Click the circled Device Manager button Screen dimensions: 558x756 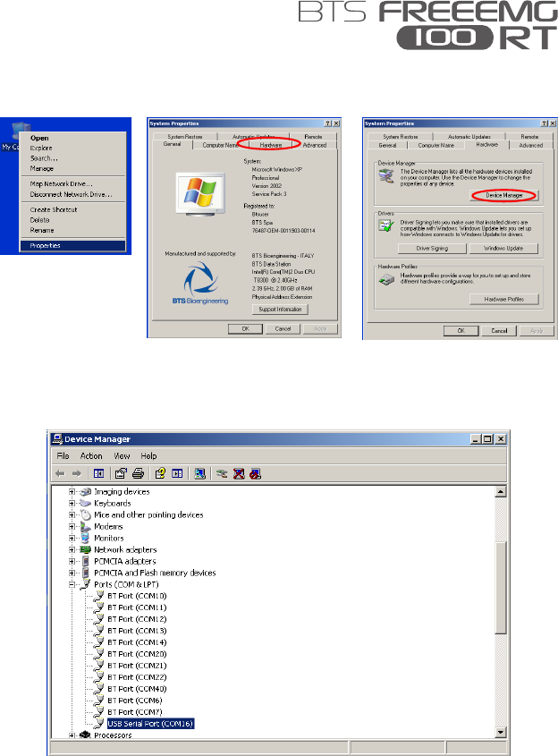(504, 195)
